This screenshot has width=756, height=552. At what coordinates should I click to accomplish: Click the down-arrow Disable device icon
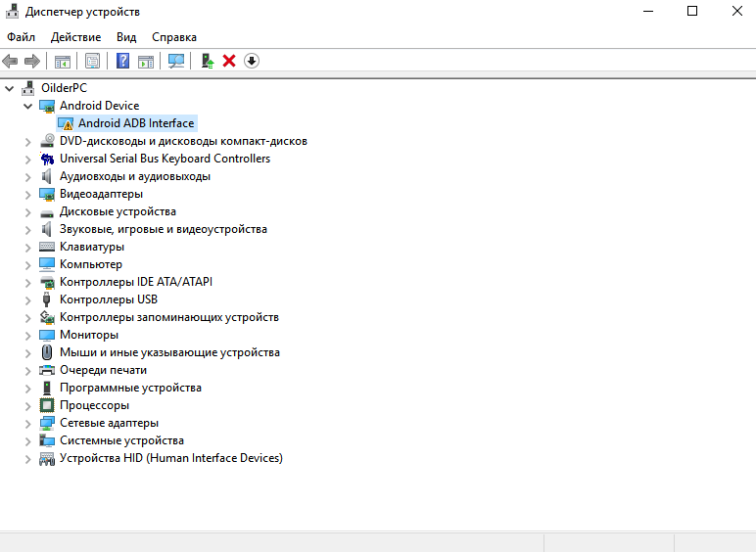[x=252, y=61]
